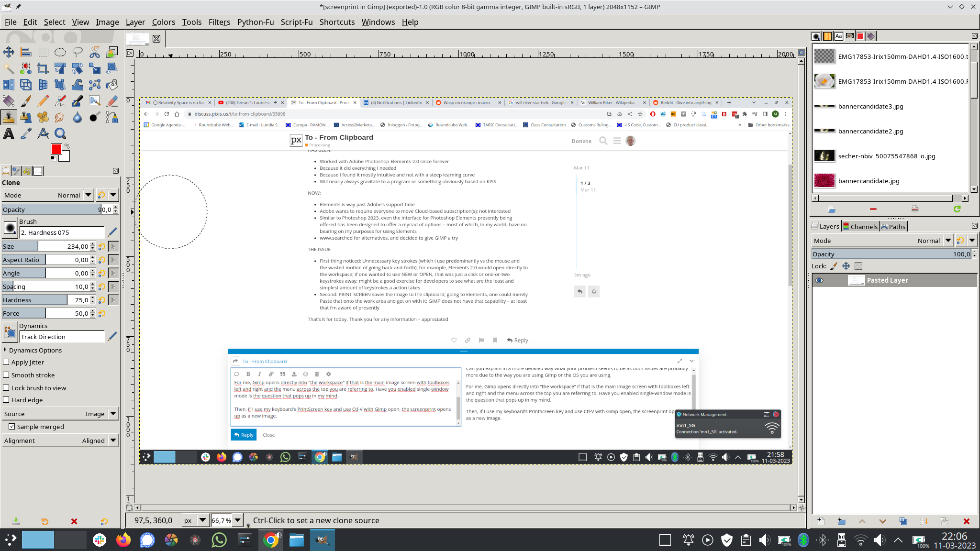Select the Healing tool bandage icon
This screenshot has height=551, width=980.
[43, 117]
